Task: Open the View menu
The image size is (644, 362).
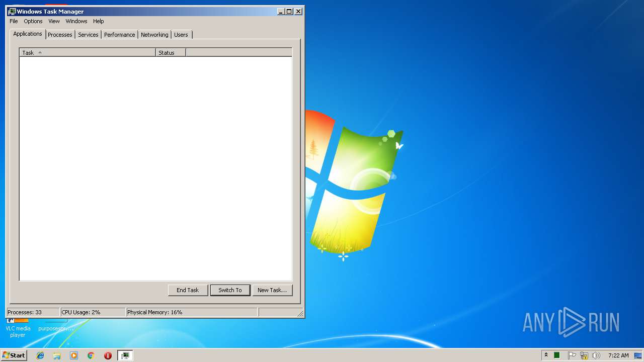Action: click(54, 21)
